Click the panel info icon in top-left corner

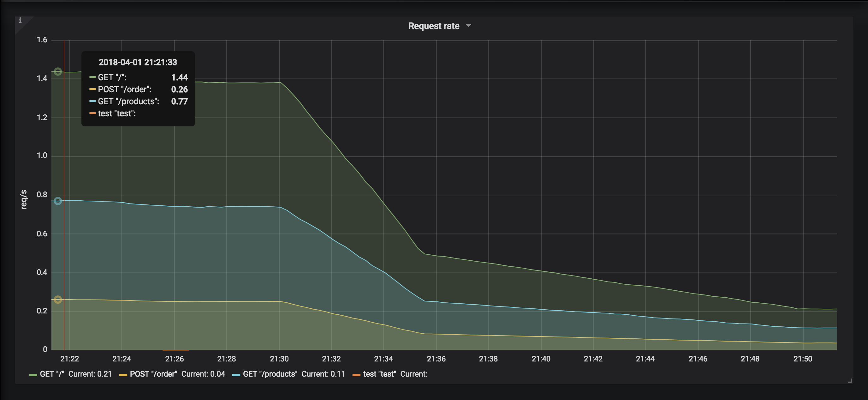[20, 20]
